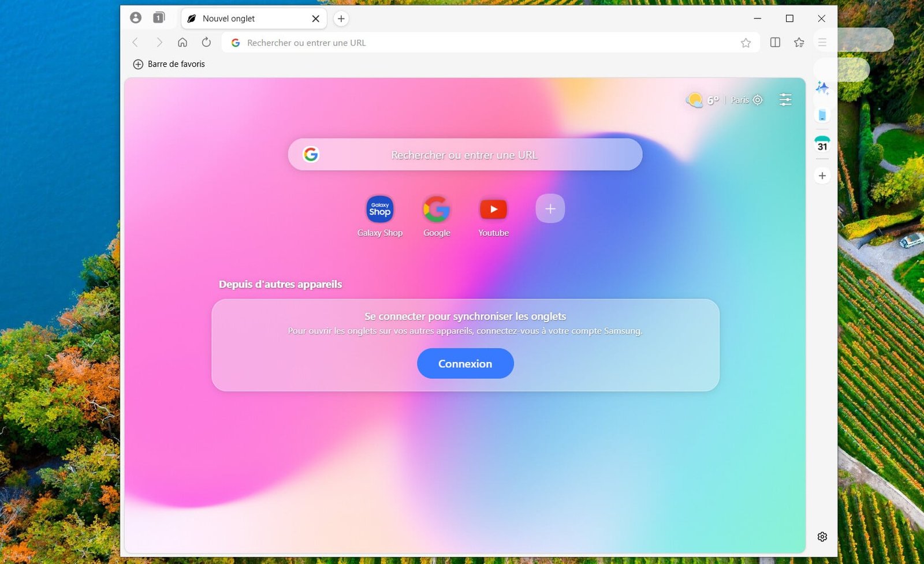Open the calendar sidebar icon

click(822, 144)
